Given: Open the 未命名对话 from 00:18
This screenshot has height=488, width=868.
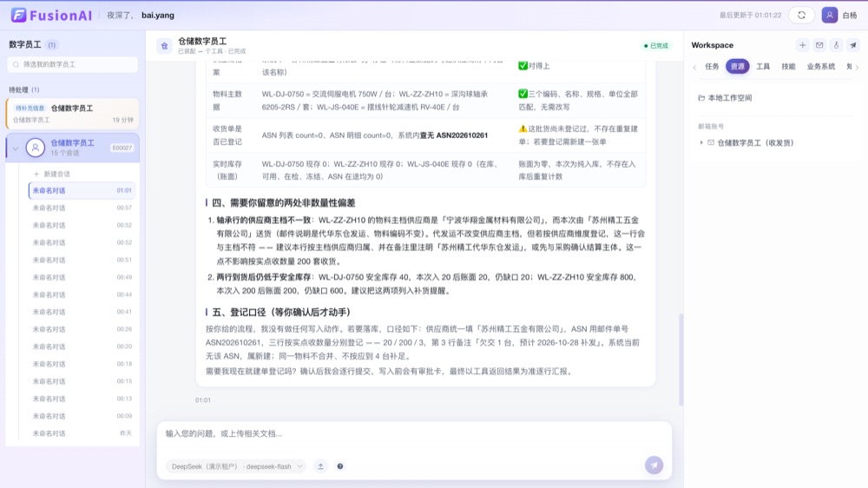Looking at the screenshot, I should 82,364.
